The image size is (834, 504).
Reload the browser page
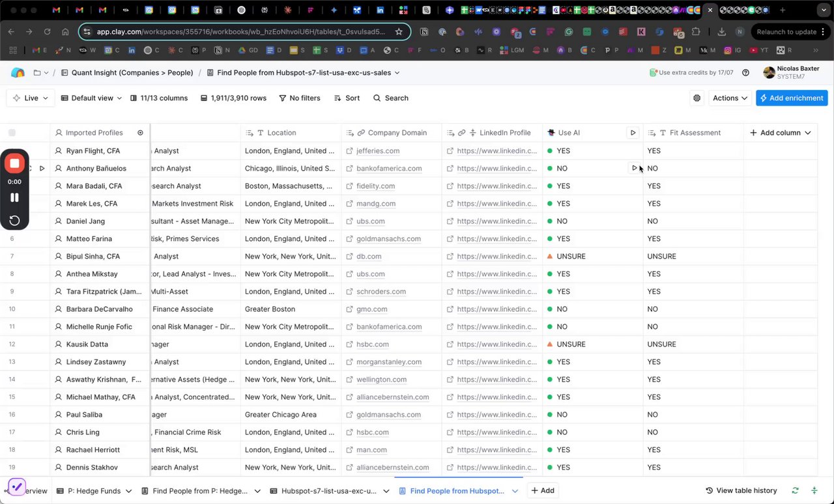coord(47,32)
